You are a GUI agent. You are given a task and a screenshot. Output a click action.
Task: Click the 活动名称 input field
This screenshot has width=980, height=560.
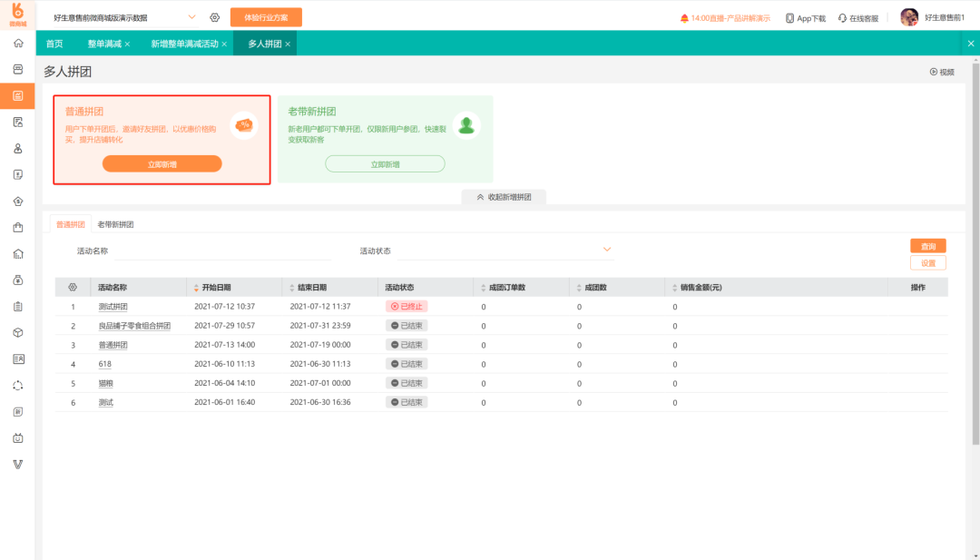[223, 251]
